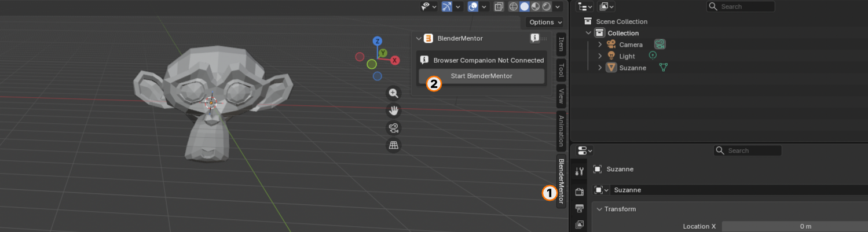Collapse the Transform panel
The width and height of the screenshot is (868, 232).
pos(600,209)
